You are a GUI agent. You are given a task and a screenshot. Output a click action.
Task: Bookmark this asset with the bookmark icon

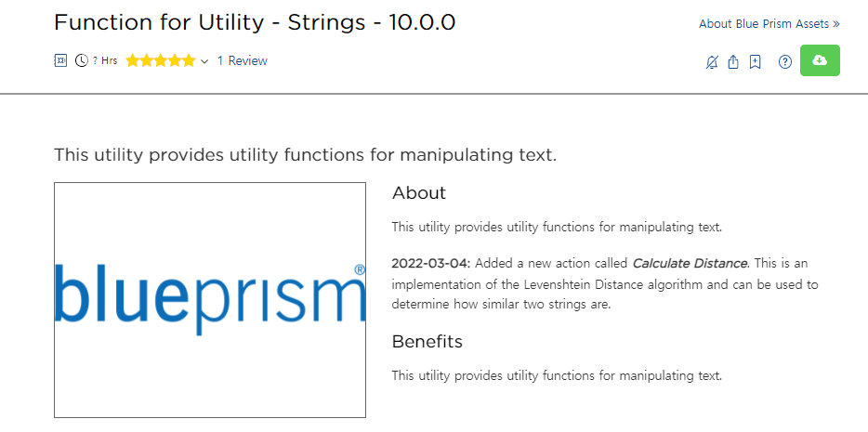click(x=756, y=62)
